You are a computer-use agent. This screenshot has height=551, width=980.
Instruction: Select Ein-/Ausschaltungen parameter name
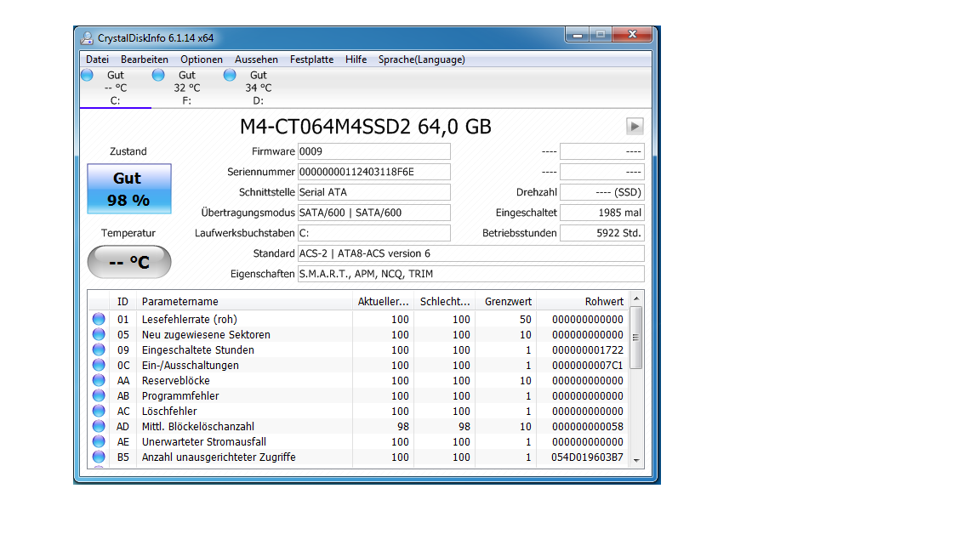190,366
